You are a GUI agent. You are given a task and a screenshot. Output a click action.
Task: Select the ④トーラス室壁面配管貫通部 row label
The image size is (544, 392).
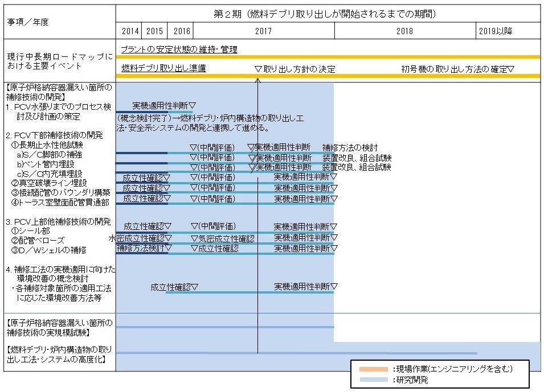click(x=60, y=202)
